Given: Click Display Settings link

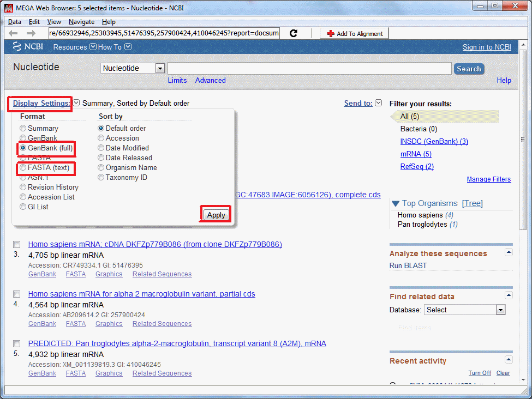Looking at the screenshot, I should 41,103.
